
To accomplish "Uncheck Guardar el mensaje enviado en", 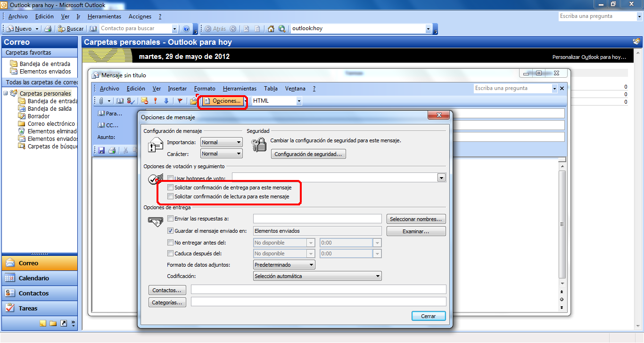I will click(171, 231).
